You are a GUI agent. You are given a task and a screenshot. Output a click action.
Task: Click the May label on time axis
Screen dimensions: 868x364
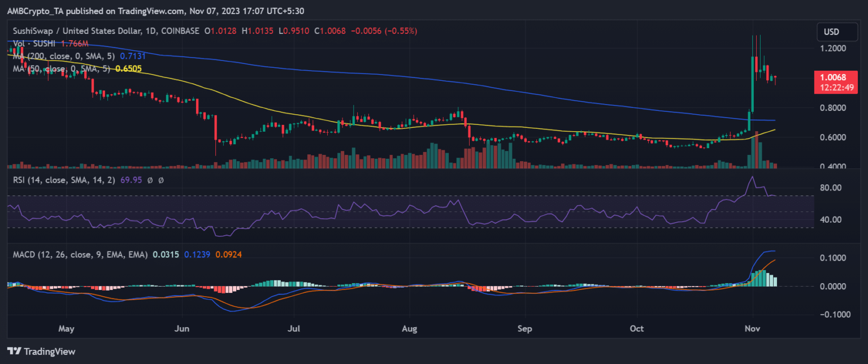(66, 329)
